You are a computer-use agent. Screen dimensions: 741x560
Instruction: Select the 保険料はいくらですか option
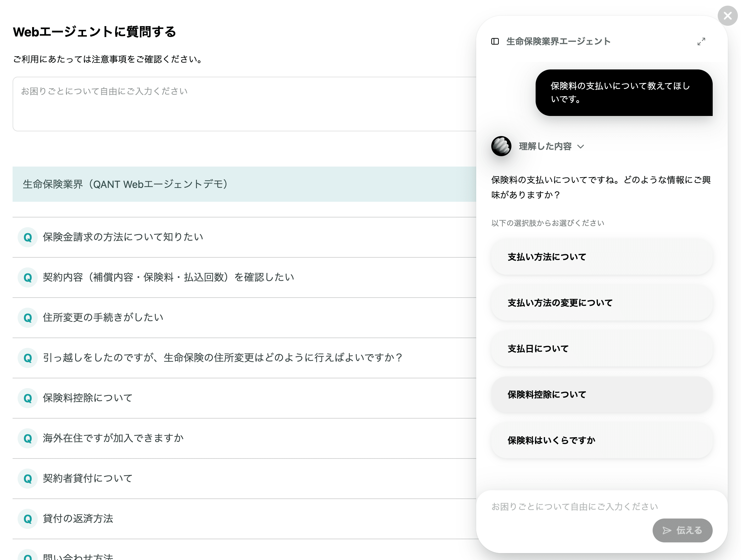coord(602,441)
